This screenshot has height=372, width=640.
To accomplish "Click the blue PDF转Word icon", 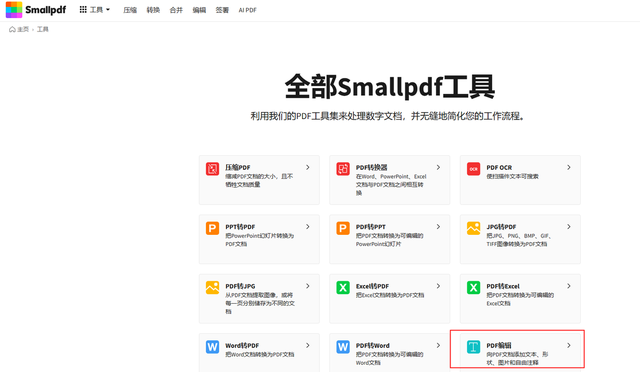I will [343, 347].
